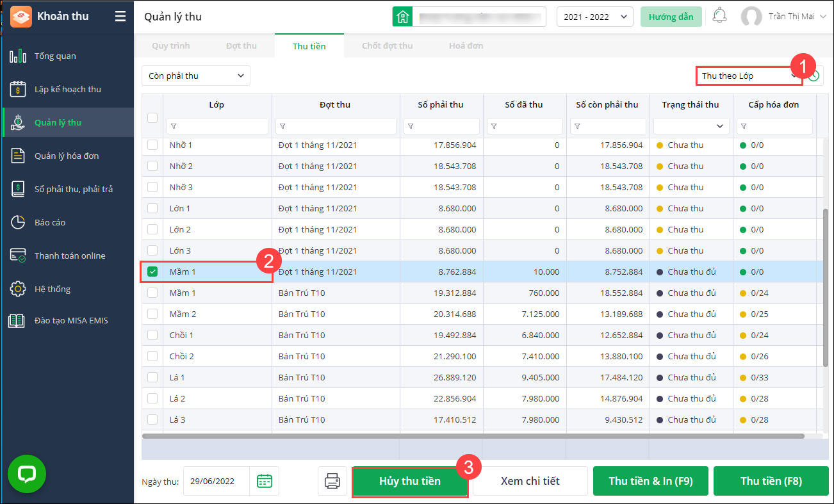The image size is (834, 504).
Task: Click the Hướng dẫn button
Action: (x=671, y=17)
